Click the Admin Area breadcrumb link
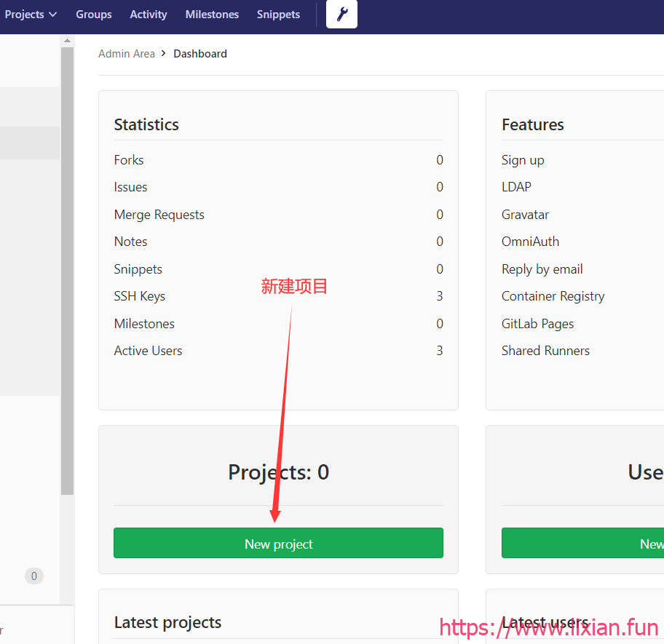This screenshot has height=644, width=664. click(x=127, y=54)
